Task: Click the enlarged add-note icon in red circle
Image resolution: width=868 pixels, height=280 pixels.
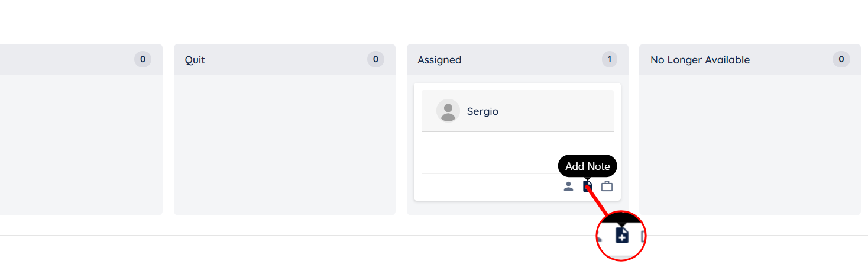Action: pyautogui.click(x=621, y=235)
